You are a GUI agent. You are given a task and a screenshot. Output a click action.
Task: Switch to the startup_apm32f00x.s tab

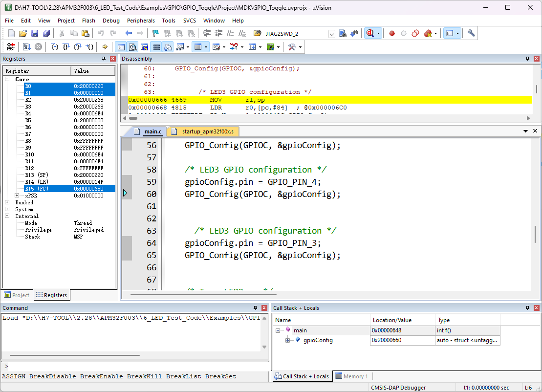click(203, 131)
